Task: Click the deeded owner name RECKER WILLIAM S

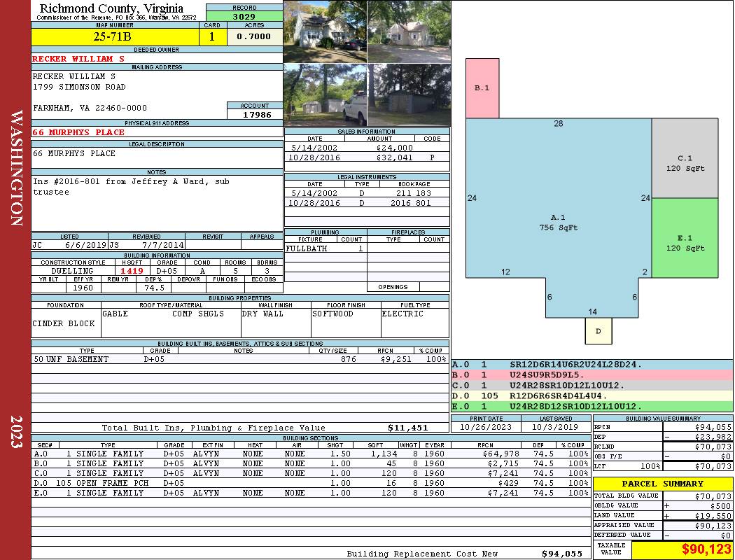Action: (78, 59)
